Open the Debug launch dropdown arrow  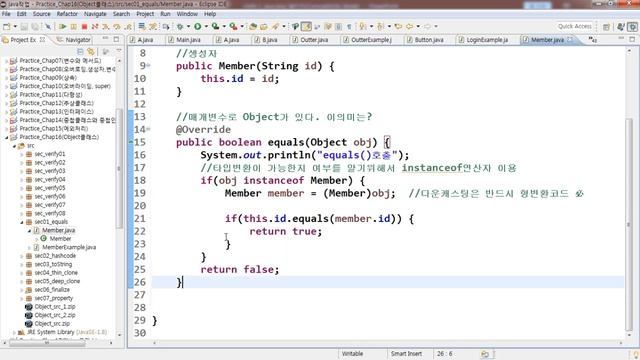pos(188,27)
